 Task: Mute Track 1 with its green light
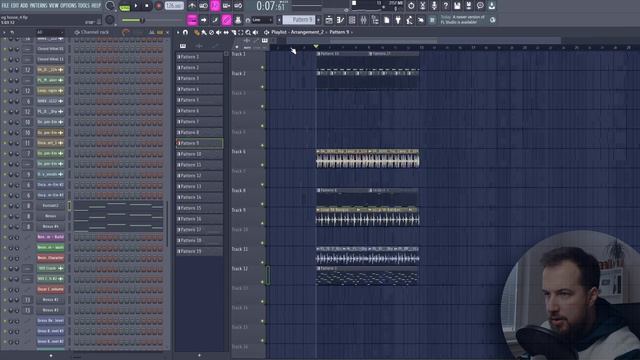262,67
